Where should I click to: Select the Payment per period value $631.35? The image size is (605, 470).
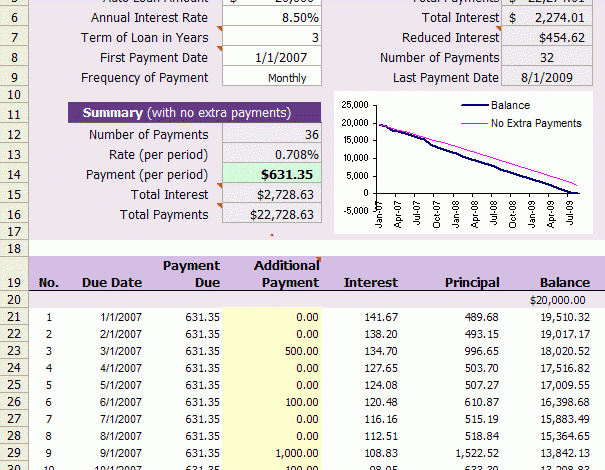(272, 174)
